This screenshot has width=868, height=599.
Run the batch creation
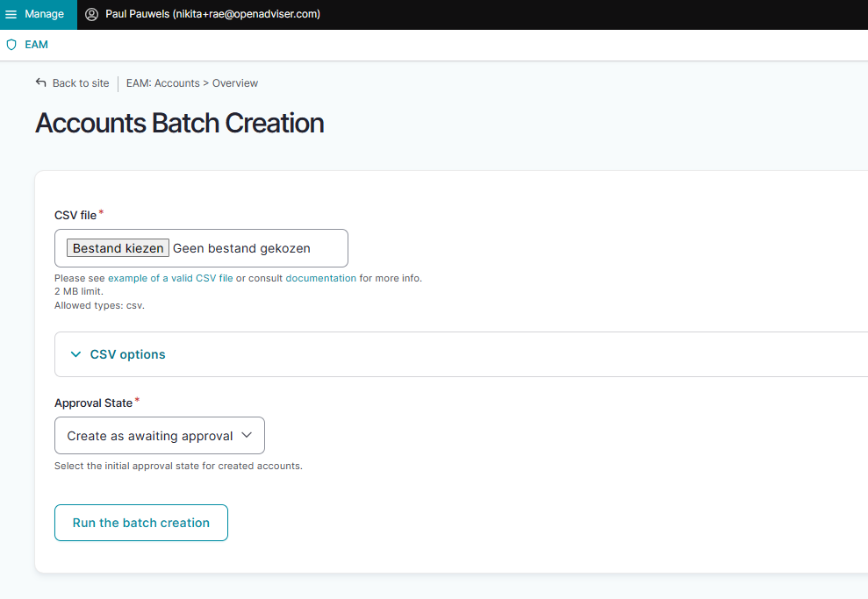pos(141,523)
